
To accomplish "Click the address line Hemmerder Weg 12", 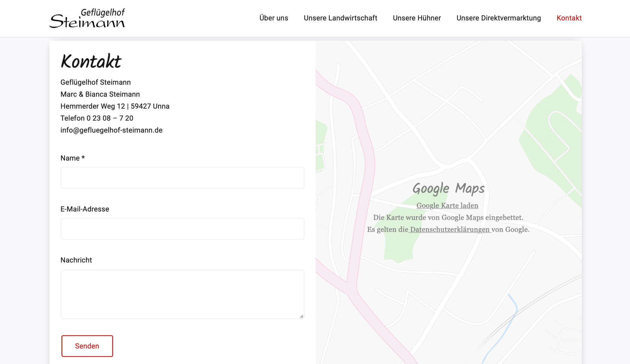I will tap(115, 106).
